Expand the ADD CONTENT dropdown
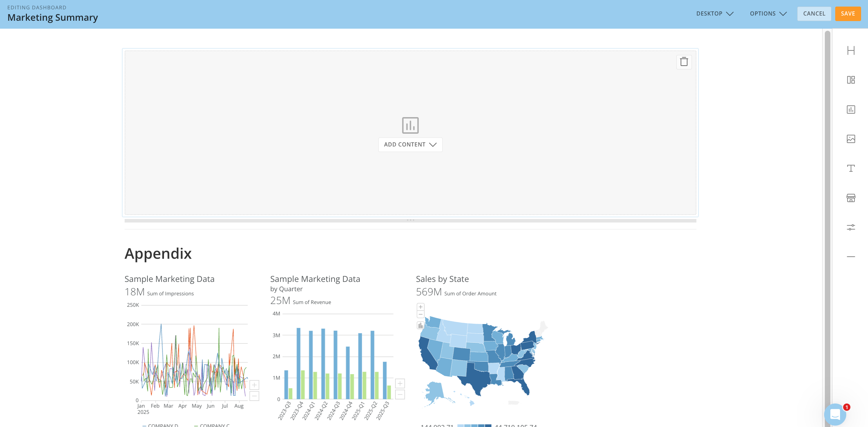Image resolution: width=868 pixels, height=427 pixels. point(410,145)
